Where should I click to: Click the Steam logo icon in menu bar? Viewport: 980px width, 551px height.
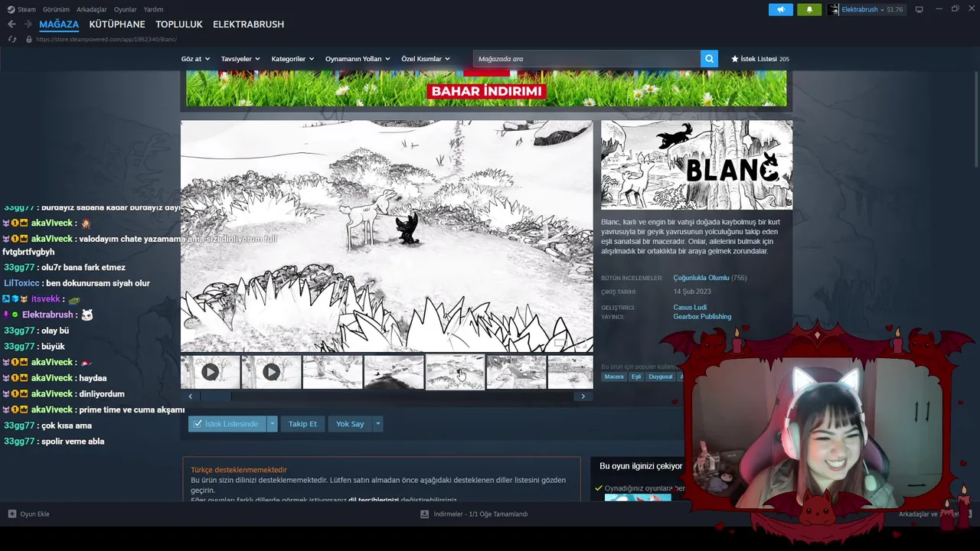pyautogui.click(x=11, y=9)
